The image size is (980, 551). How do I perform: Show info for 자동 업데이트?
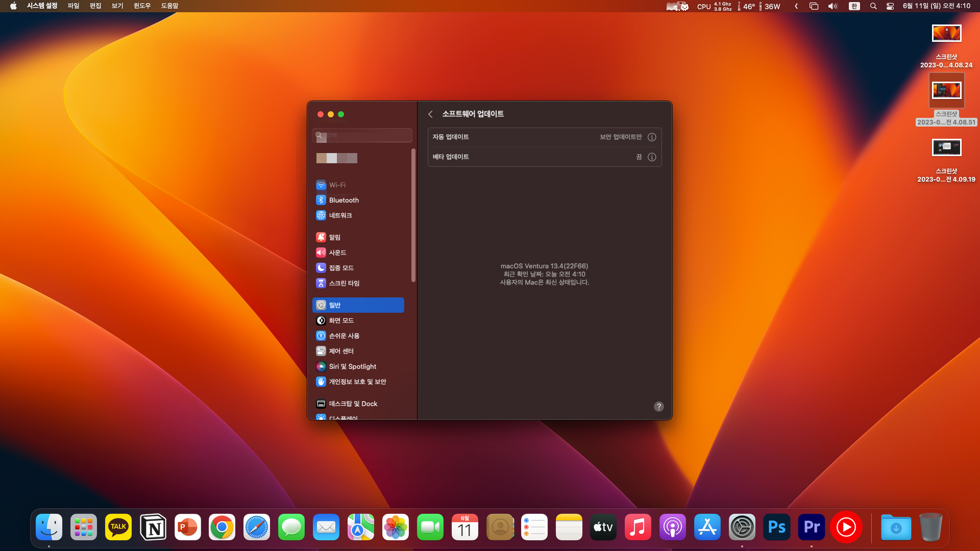tap(652, 137)
